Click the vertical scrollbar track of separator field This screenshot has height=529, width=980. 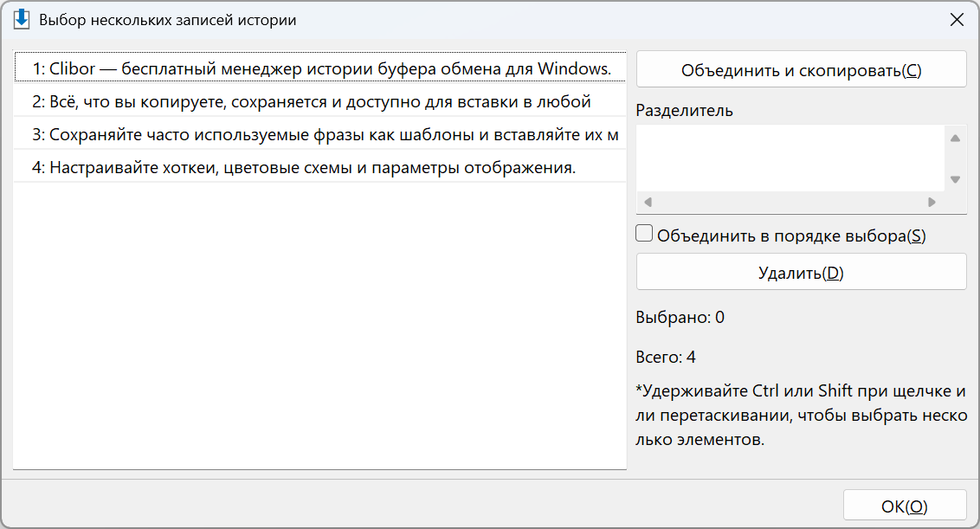pos(955,158)
